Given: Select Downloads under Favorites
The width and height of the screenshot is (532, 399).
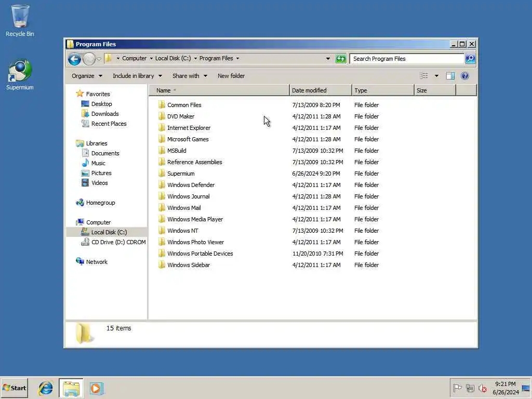Looking at the screenshot, I should [105, 114].
